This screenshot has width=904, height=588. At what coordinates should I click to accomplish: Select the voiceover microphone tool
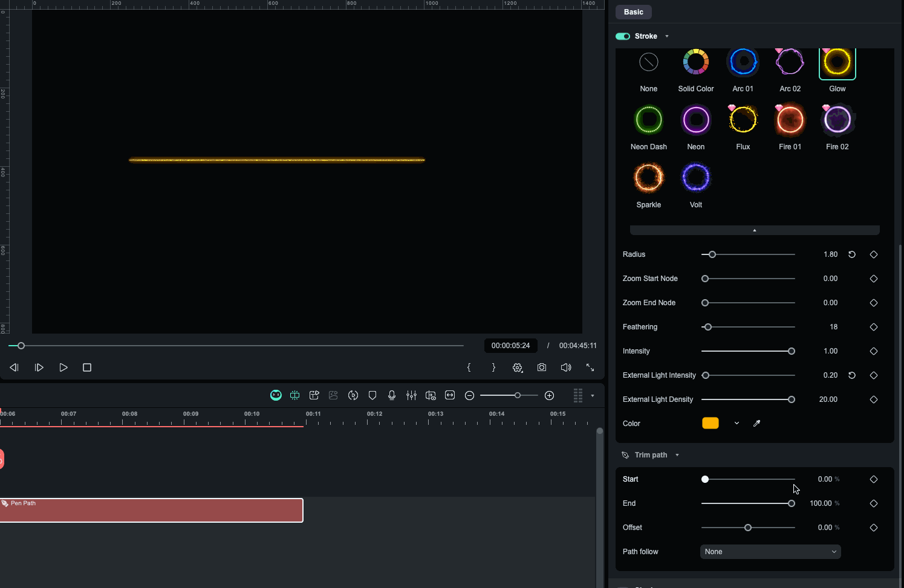coord(392,395)
